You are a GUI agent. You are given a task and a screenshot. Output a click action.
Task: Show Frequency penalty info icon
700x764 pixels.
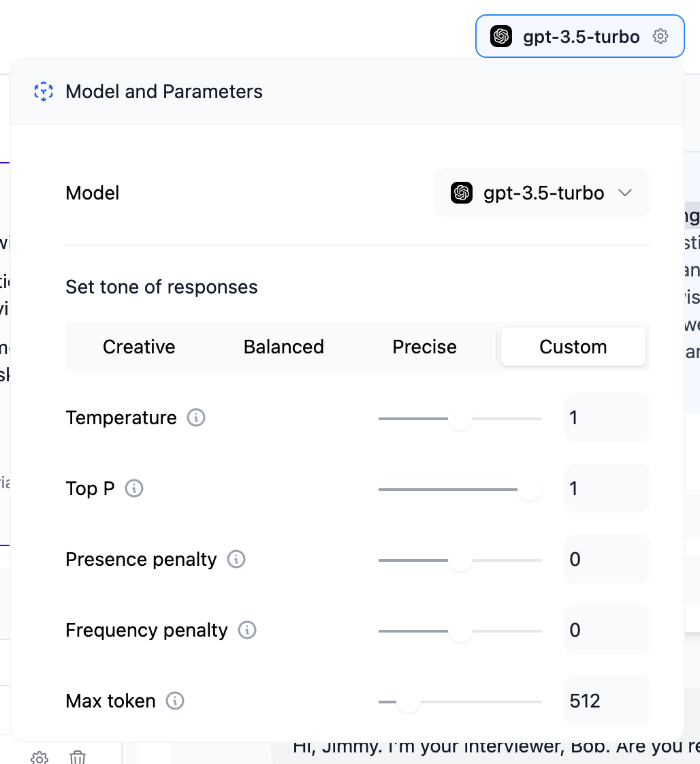pyautogui.click(x=247, y=630)
